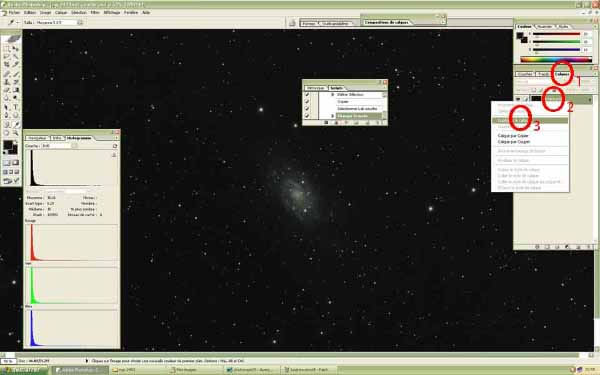This screenshot has width=600, height=375.
Task: Open the Filtre menu in menu bar
Action: 95,12
